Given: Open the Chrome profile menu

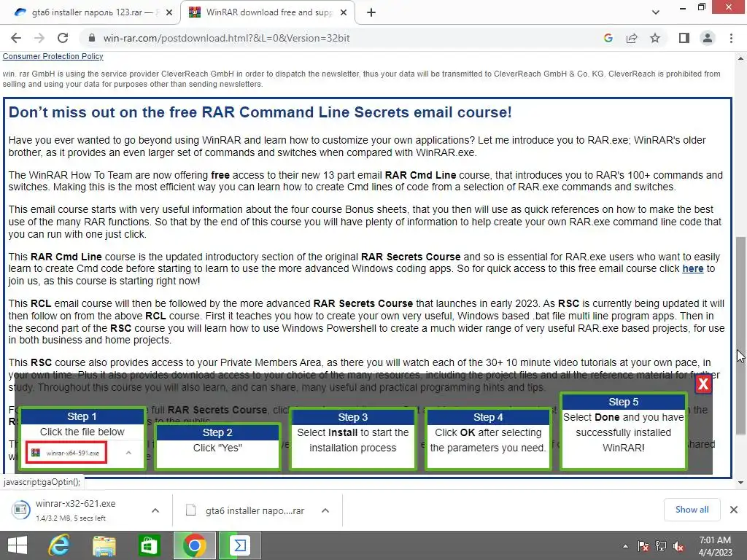Looking at the screenshot, I should [708, 38].
